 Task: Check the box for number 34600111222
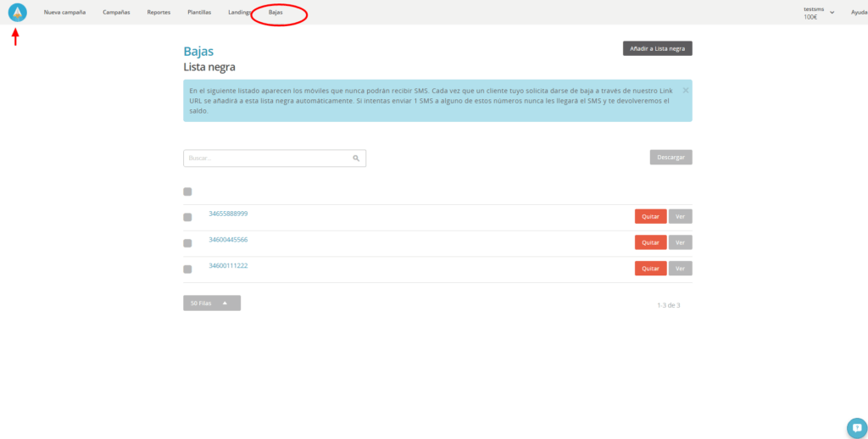[x=187, y=270]
